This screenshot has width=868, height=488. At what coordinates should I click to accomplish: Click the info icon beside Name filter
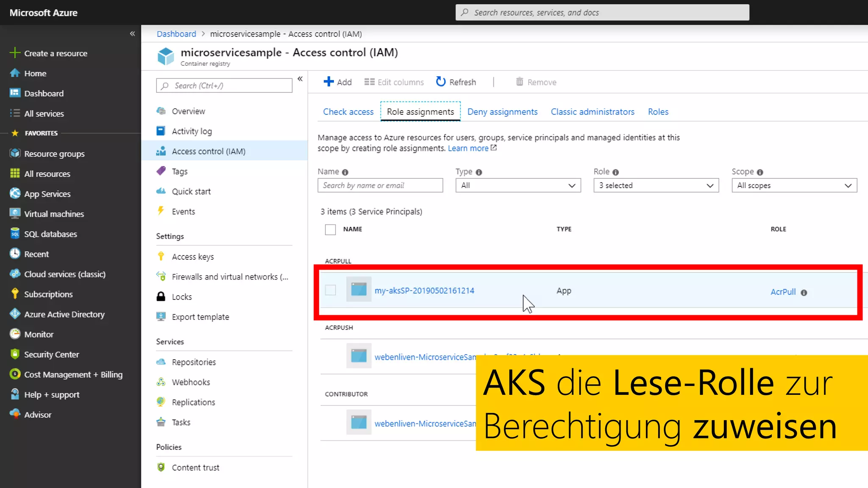click(345, 172)
